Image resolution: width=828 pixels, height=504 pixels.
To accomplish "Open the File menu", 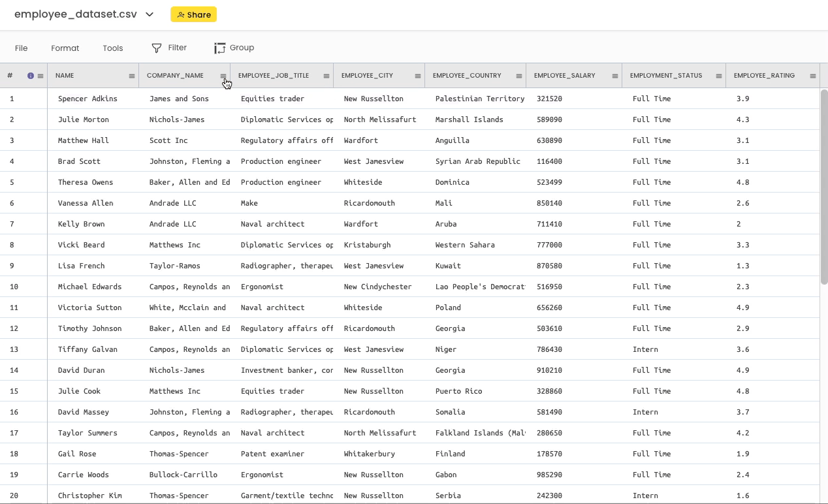I will point(22,48).
